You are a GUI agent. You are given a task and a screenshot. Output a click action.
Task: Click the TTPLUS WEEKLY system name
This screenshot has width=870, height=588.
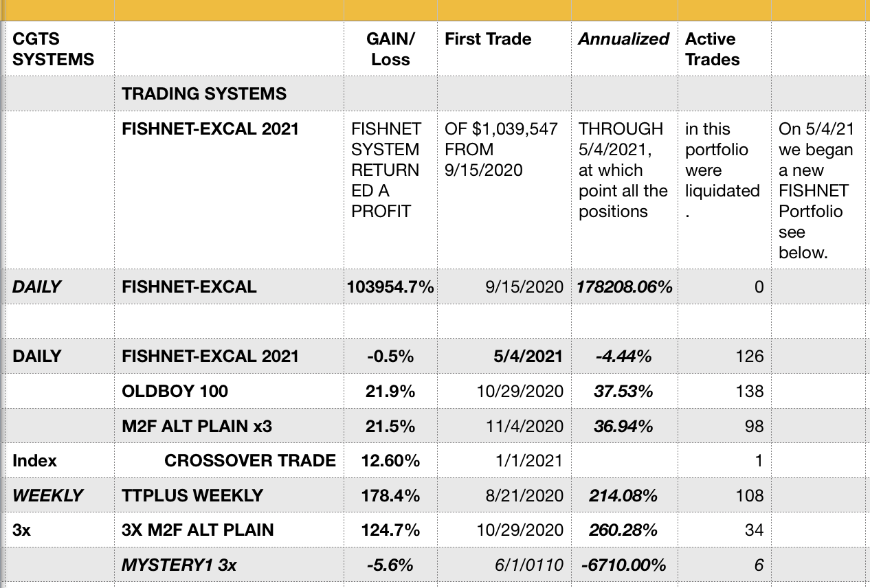click(x=192, y=495)
